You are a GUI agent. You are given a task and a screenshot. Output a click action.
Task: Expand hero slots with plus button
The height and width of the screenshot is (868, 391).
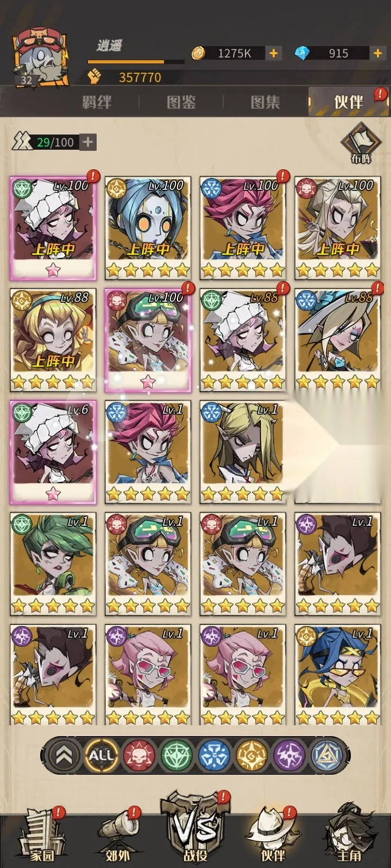88,142
